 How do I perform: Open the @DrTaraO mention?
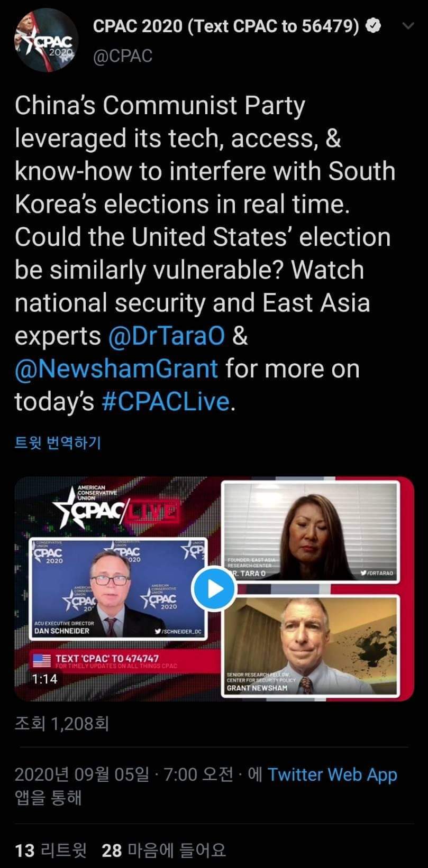coord(167,336)
